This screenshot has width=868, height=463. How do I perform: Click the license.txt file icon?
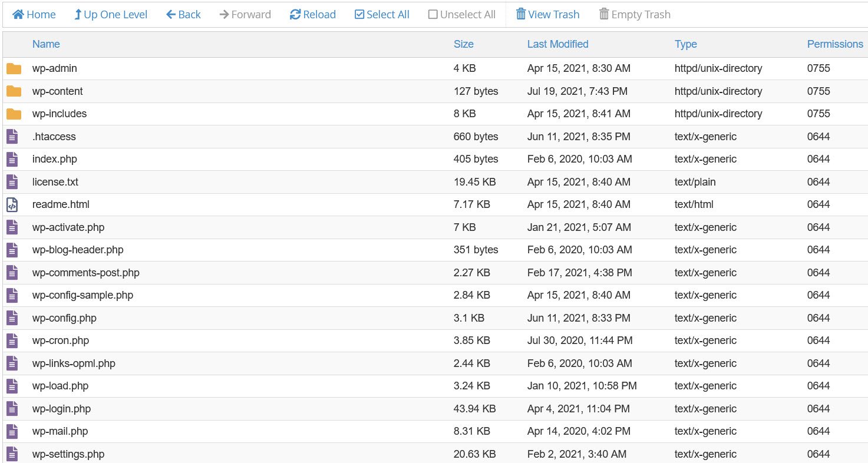12,182
